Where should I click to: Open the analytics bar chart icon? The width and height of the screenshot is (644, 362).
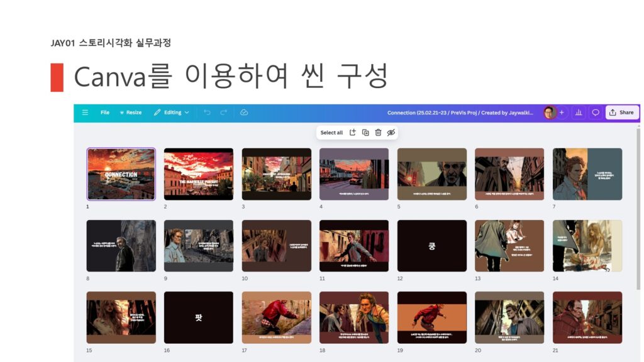click(579, 112)
